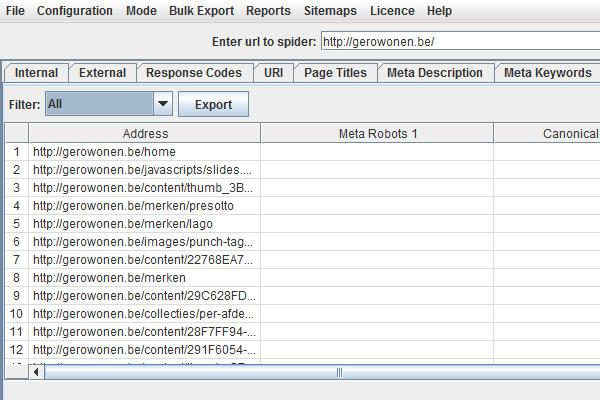This screenshot has height=400, width=600.
Task: Open the Configuration menu
Action: (x=76, y=11)
